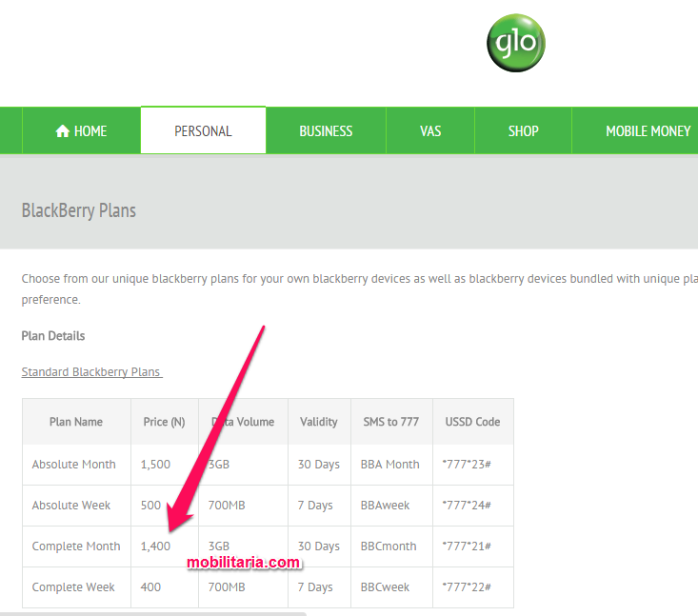Viewport: 698px width, 616px height.
Task: Open the VAS menu
Action: [430, 130]
